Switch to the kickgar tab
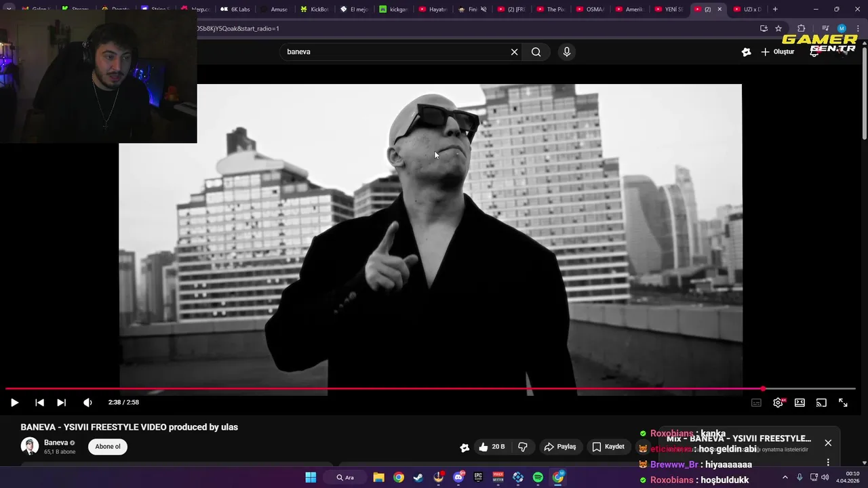This screenshot has width=868, height=488. (393, 9)
